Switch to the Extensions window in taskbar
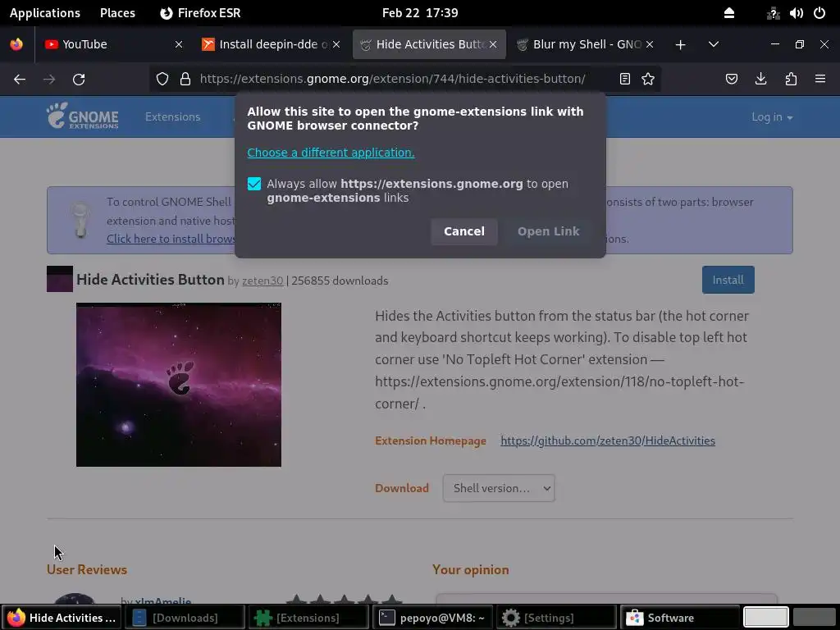 pos(308,618)
